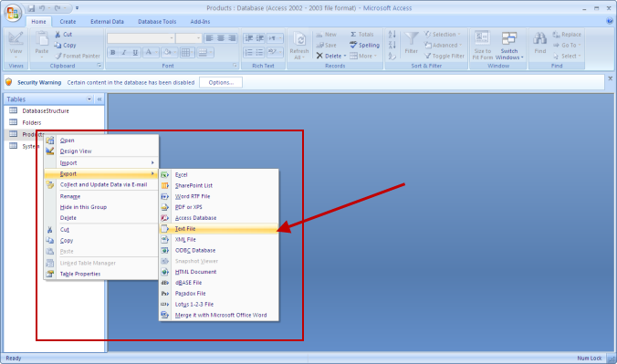Open the External Data ribbon tab
This screenshot has width=617, height=364.
(107, 22)
